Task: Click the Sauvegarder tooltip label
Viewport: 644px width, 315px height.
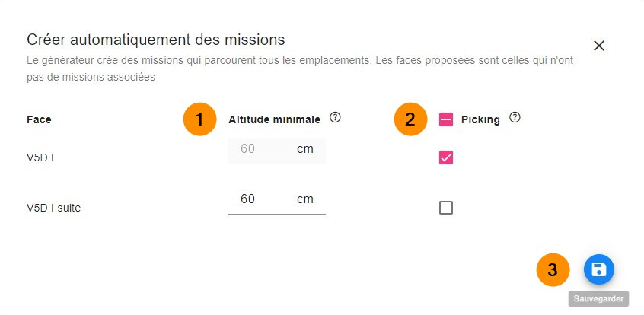Action: coord(598,299)
